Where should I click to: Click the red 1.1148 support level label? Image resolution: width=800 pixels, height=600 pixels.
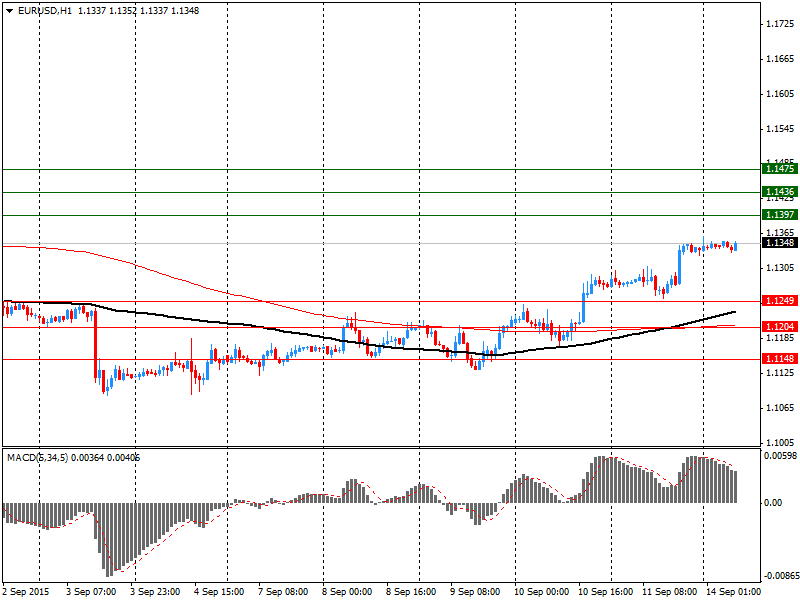tap(780, 359)
